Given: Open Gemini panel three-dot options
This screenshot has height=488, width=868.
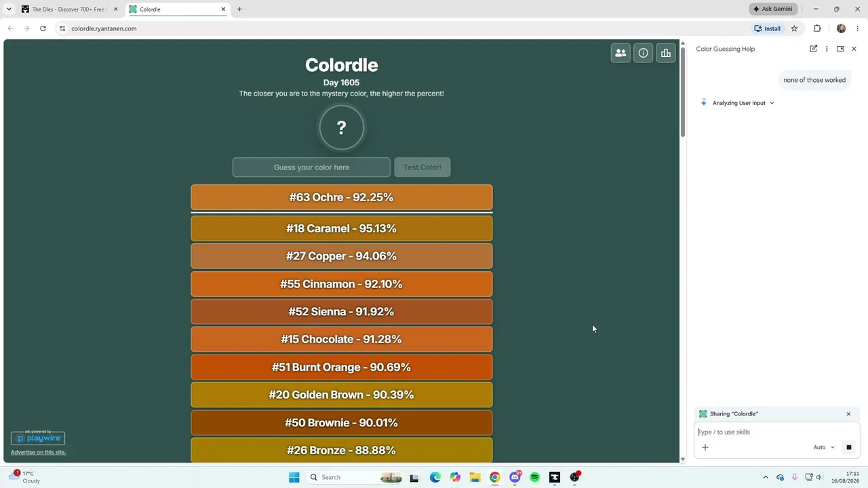Looking at the screenshot, I should click(x=827, y=49).
